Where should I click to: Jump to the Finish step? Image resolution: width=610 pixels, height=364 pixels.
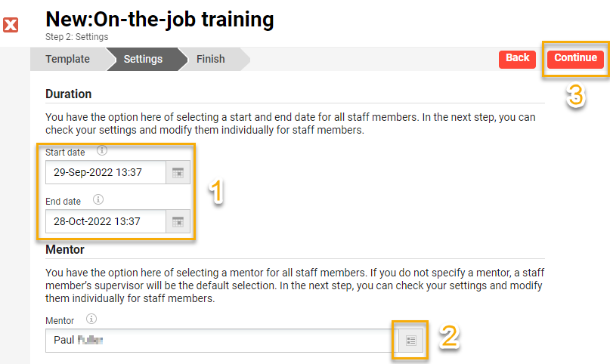(x=210, y=59)
